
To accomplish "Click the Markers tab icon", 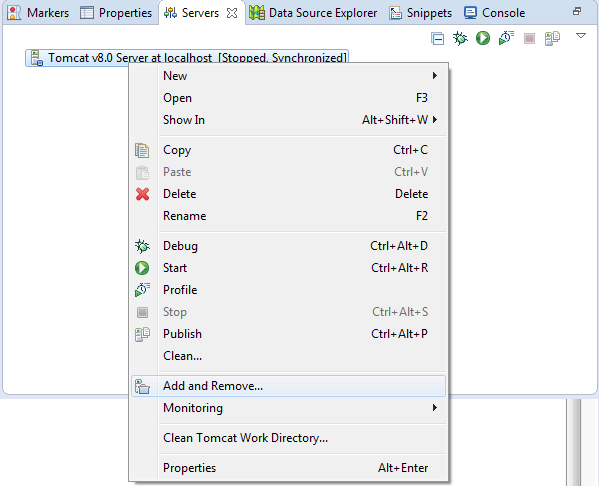I will [x=14, y=13].
